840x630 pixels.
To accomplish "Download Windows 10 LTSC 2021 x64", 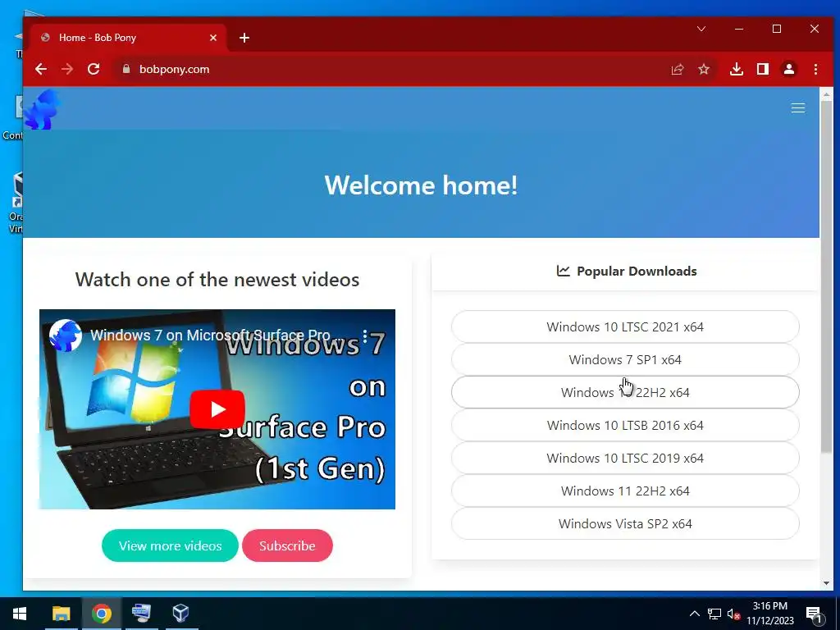I will (x=625, y=326).
